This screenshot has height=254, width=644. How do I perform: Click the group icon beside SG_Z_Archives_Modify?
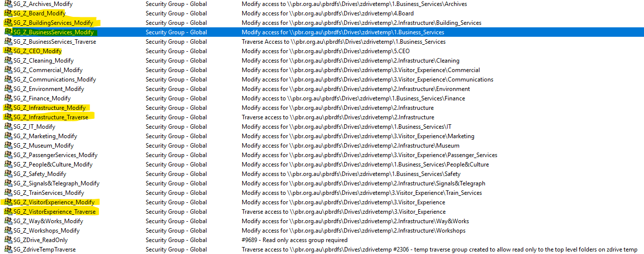(8, 4)
